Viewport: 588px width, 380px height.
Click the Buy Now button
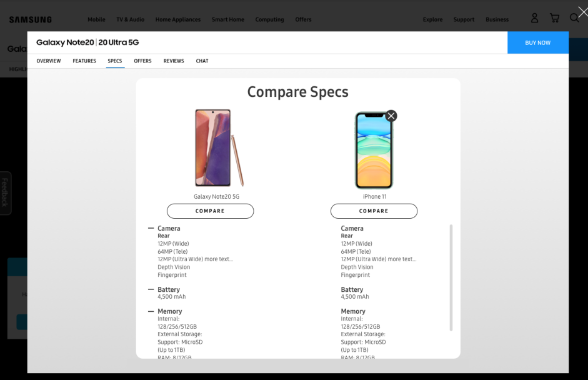pos(538,42)
